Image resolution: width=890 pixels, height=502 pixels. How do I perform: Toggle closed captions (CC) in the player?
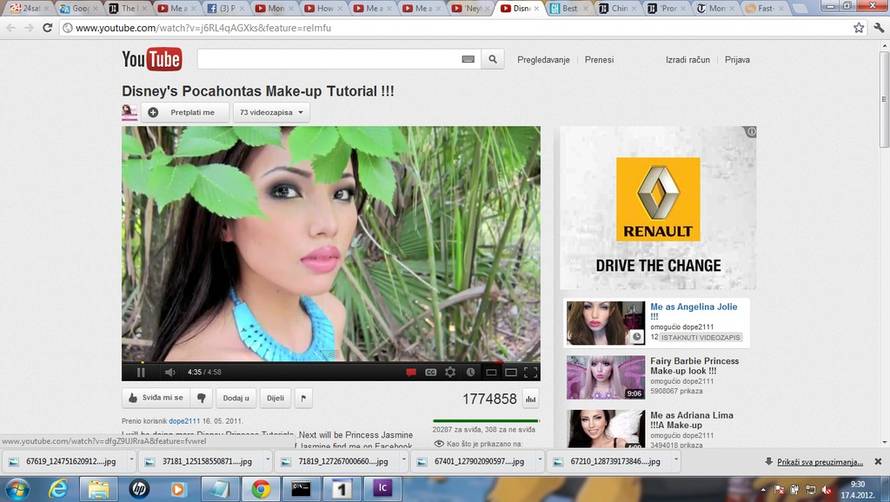pos(431,373)
